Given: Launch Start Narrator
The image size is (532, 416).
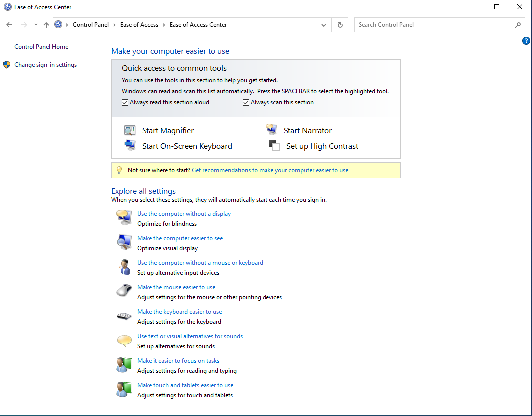Looking at the screenshot, I should pos(308,131).
